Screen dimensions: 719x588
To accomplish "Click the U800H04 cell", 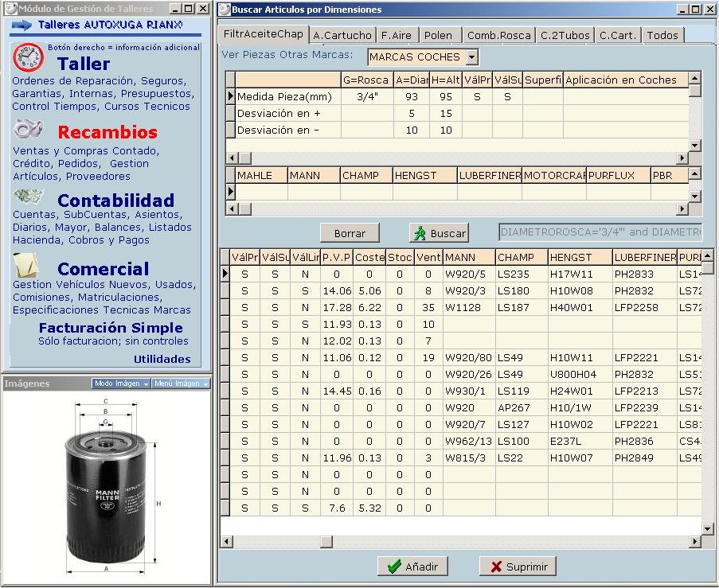I will pyautogui.click(x=580, y=375).
